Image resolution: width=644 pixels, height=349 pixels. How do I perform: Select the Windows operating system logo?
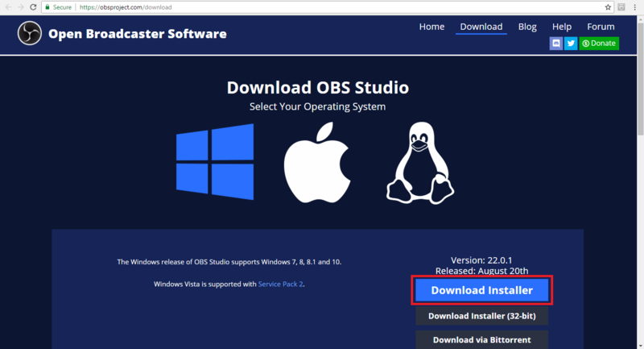[x=215, y=161]
